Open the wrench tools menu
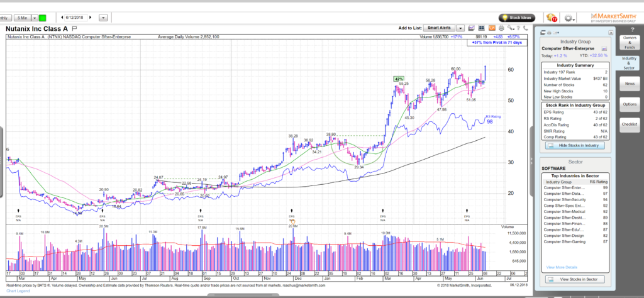Image resolution: width=644 pixels, height=298 pixels. click(x=510, y=28)
